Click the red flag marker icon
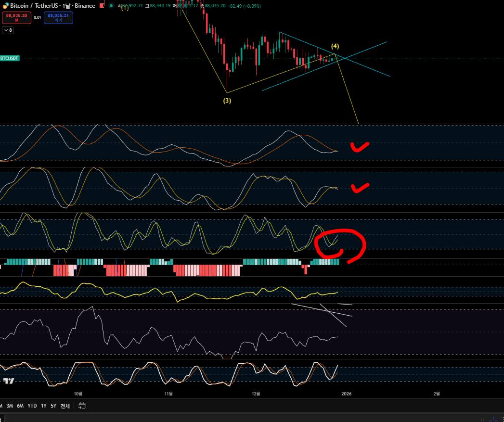The image size is (504, 422). 102,5
